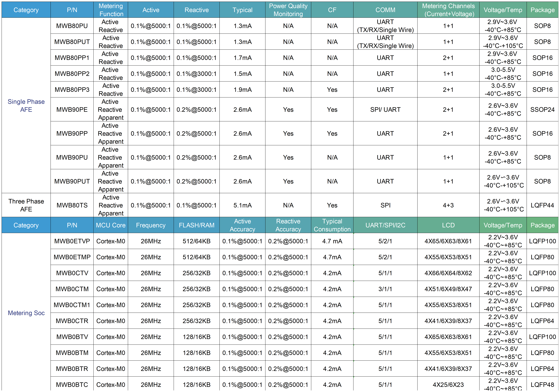Select the 1.9mA typical current cell
Image resolution: width=560 pixels, height=392 pixels.
click(x=242, y=90)
